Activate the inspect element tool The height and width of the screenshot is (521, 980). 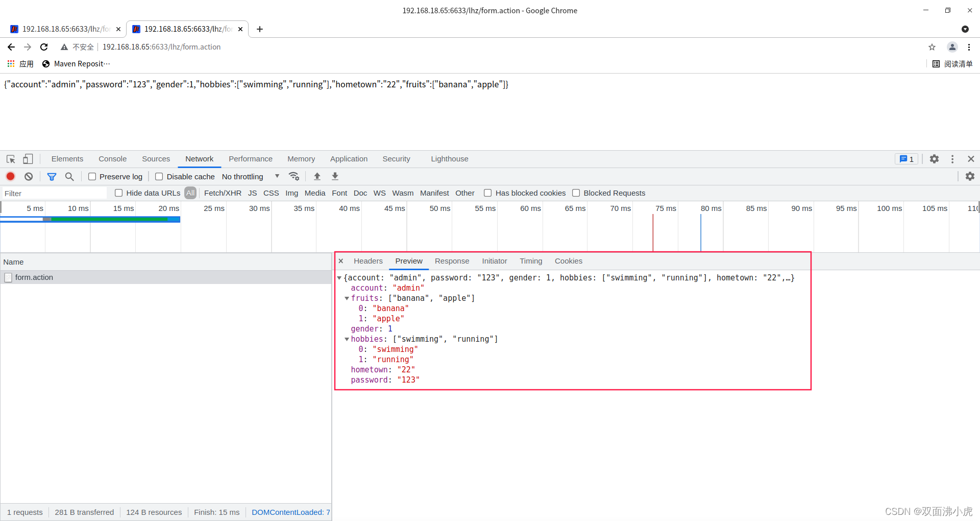coord(10,159)
